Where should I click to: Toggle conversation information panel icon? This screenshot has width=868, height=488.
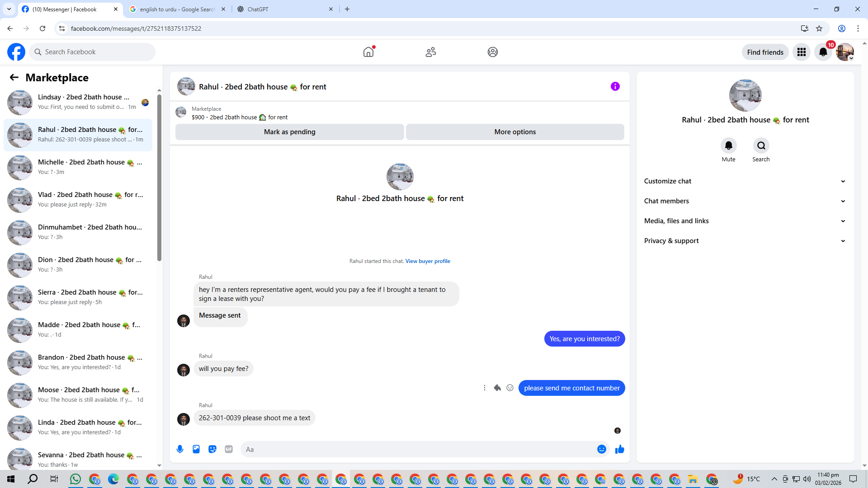(x=615, y=86)
